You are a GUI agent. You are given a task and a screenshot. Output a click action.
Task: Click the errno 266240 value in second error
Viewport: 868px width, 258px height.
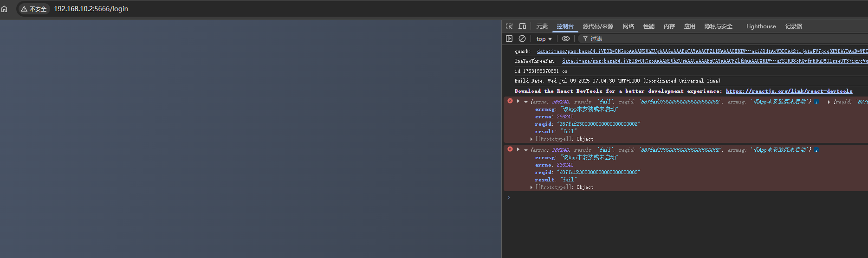tap(565, 165)
